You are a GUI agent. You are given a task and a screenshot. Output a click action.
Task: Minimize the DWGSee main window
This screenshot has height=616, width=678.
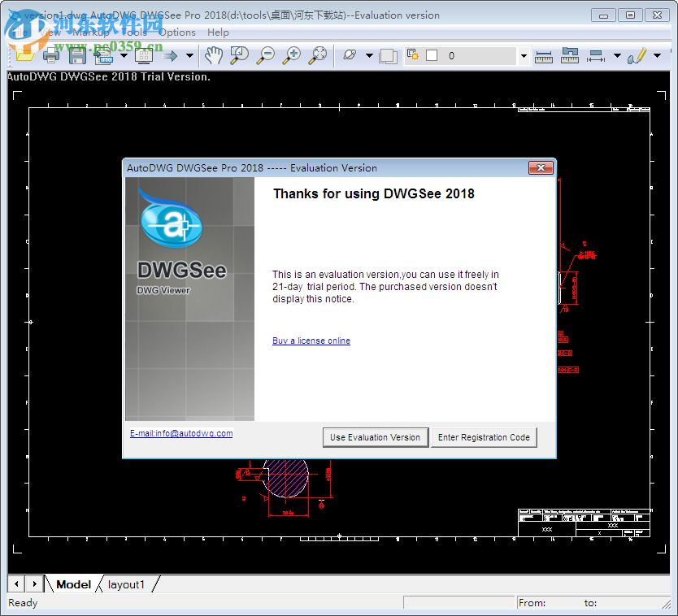604,15
